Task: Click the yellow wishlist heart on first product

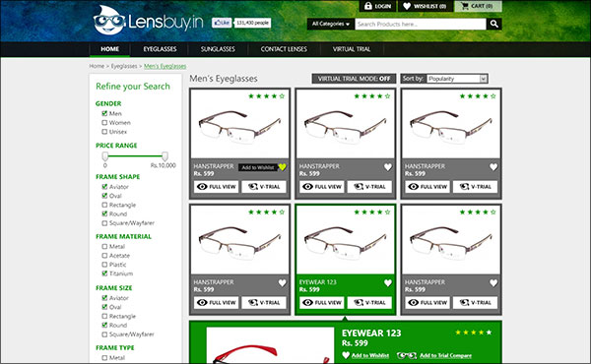Action: (282, 167)
